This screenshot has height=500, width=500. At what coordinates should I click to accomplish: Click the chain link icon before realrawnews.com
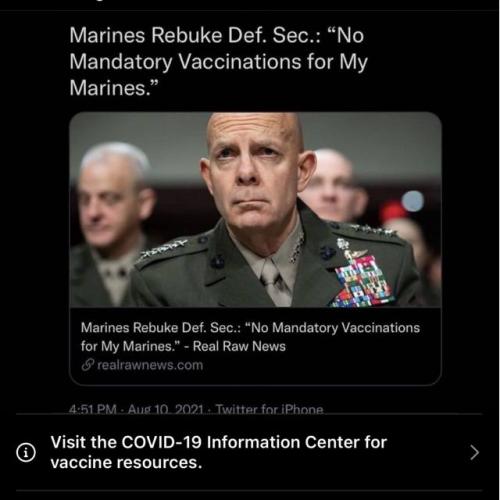click(88, 365)
